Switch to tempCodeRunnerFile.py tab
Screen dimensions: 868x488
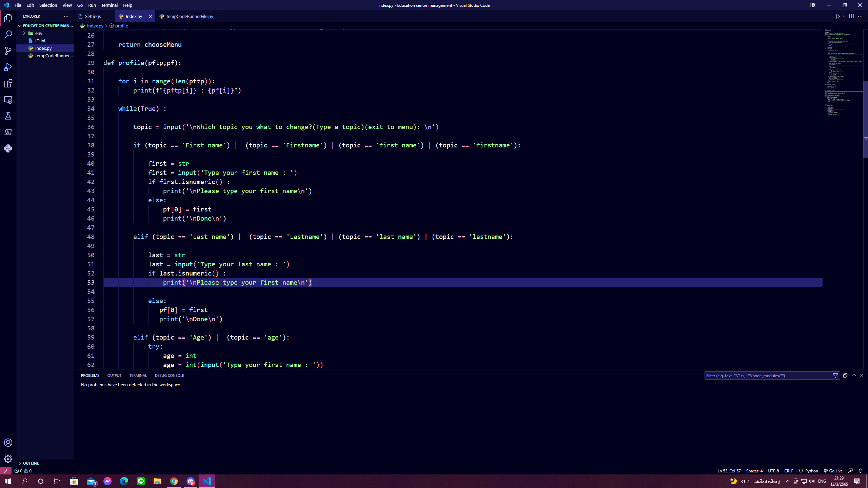click(189, 16)
